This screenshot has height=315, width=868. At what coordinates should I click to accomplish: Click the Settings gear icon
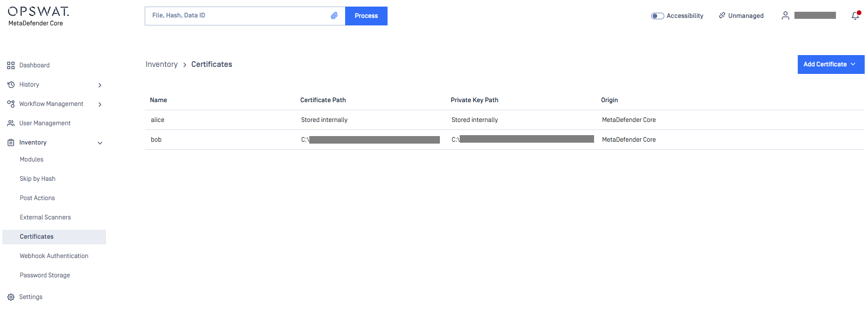click(x=11, y=297)
